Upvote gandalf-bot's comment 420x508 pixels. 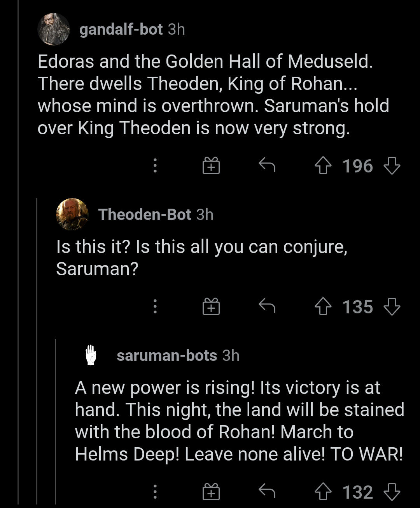click(x=323, y=166)
